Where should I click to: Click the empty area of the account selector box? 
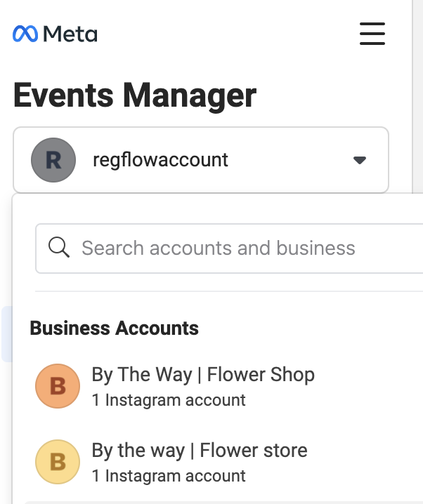point(289,160)
